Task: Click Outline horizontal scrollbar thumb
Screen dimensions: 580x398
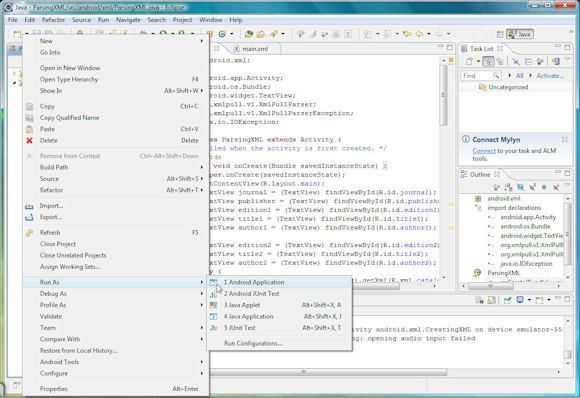Action: [x=491, y=286]
